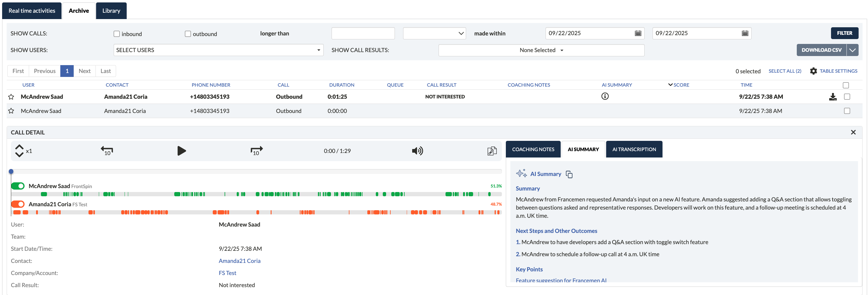Select the 0:00:00 call row checkbox
This screenshot has width=868, height=295.
[847, 111]
